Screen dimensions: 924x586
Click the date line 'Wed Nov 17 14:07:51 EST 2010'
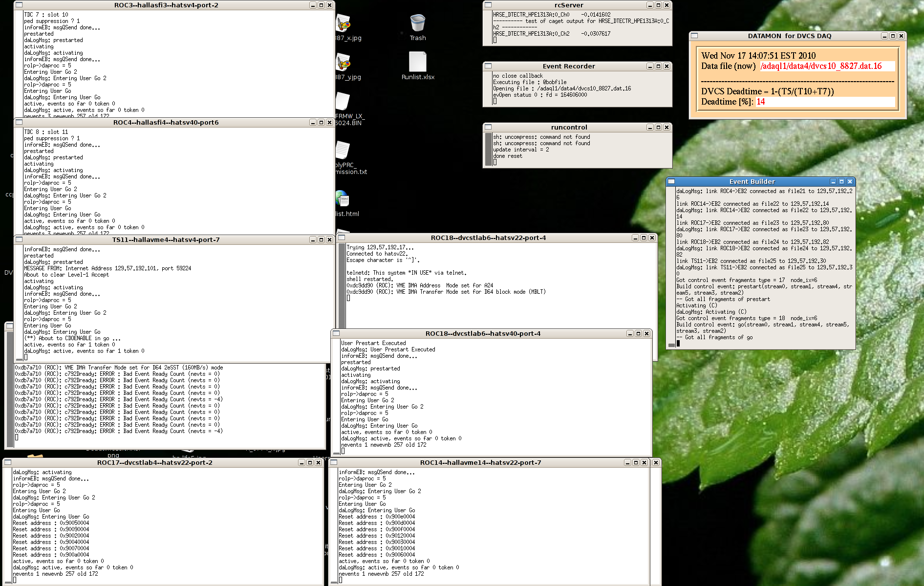point(758,56)
